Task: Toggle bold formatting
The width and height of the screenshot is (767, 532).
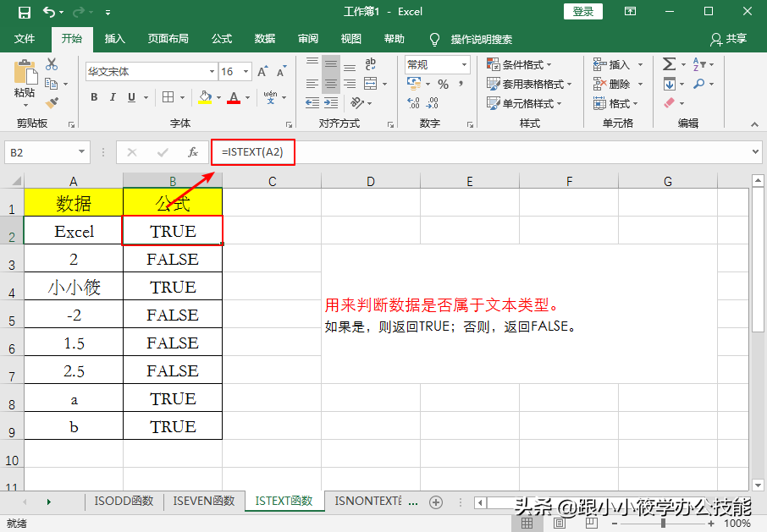Action: point(94,97)
